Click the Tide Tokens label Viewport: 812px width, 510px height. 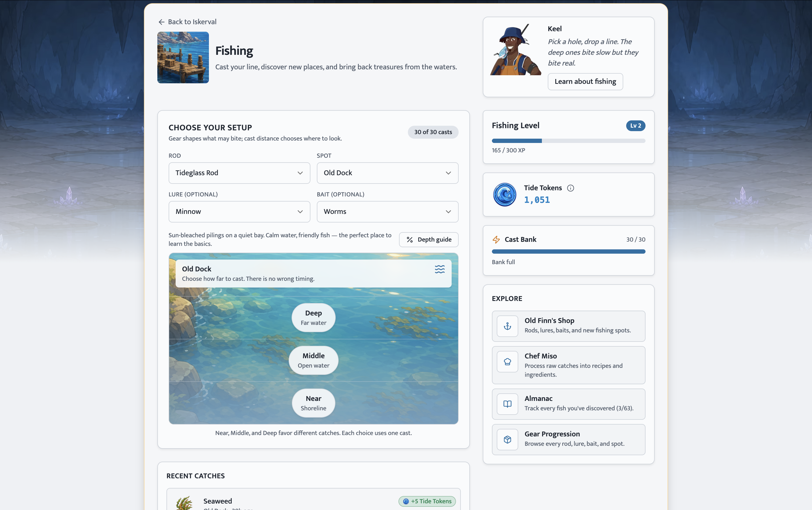pos(543,188)
